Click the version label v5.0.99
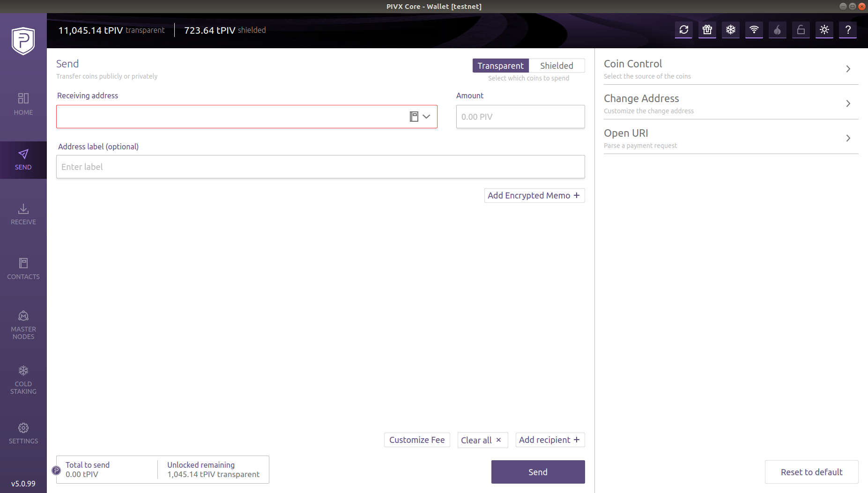Image resolution: width=868 pixels, height=493 pixels. (x=23, y=484)
